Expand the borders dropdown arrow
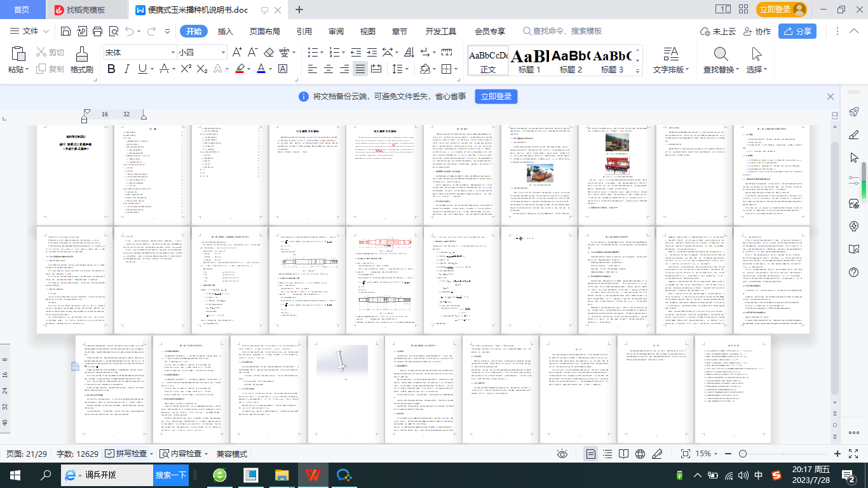 tap(456, 69)
